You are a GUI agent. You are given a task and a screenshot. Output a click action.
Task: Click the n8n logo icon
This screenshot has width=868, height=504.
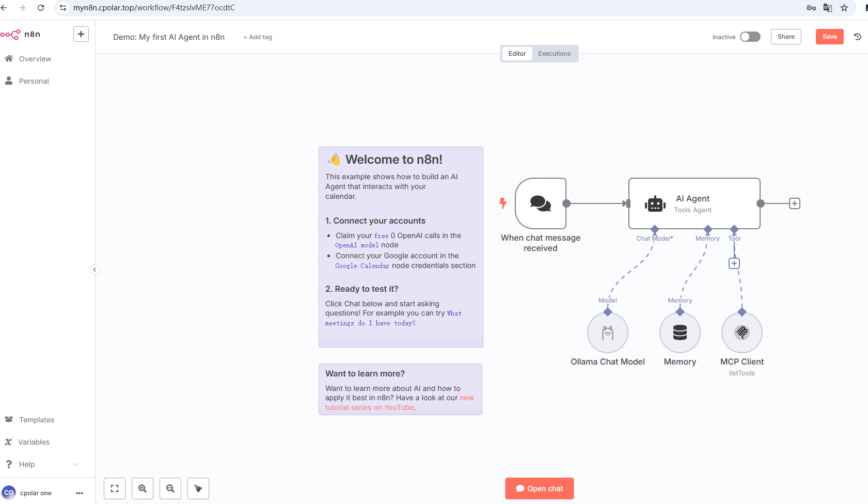pyautogui.click(x=10, y=35)
